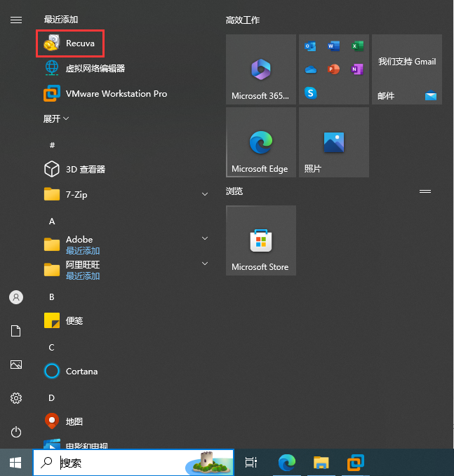
Task: Click the 搜索 taskbar search box
Action: [133, 463]
